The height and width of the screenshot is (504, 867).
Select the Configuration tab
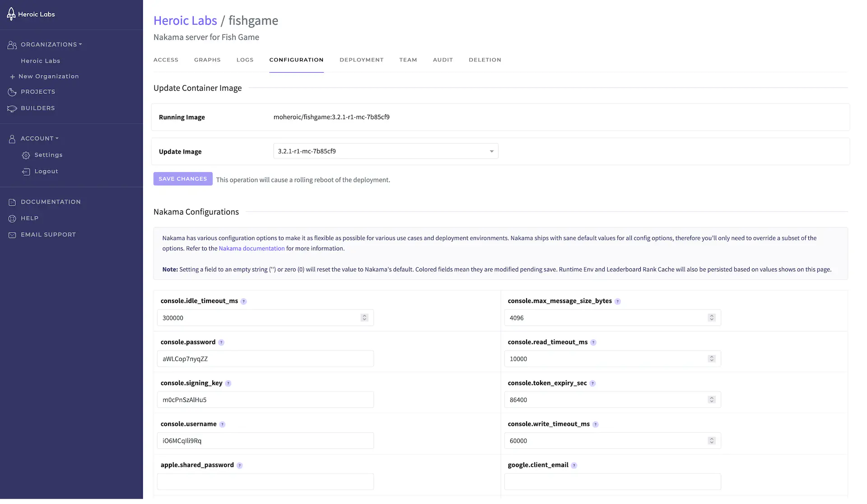(296, 60)
